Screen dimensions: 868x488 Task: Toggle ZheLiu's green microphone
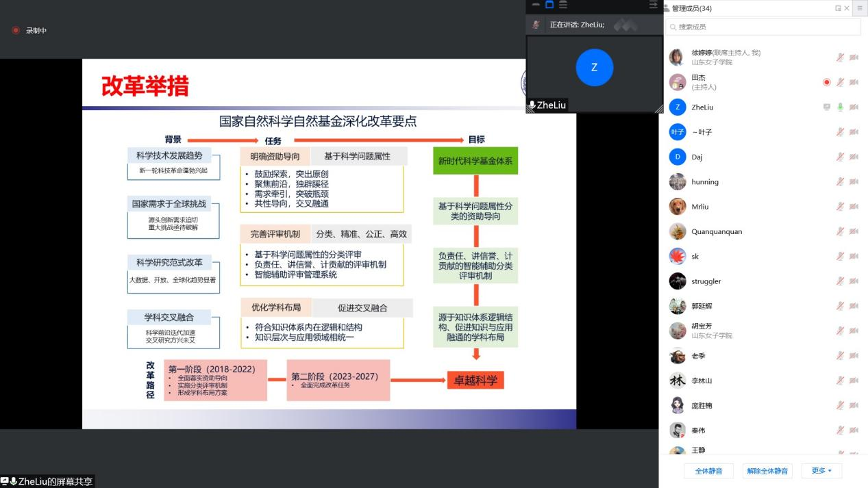[x=840, y=107]
